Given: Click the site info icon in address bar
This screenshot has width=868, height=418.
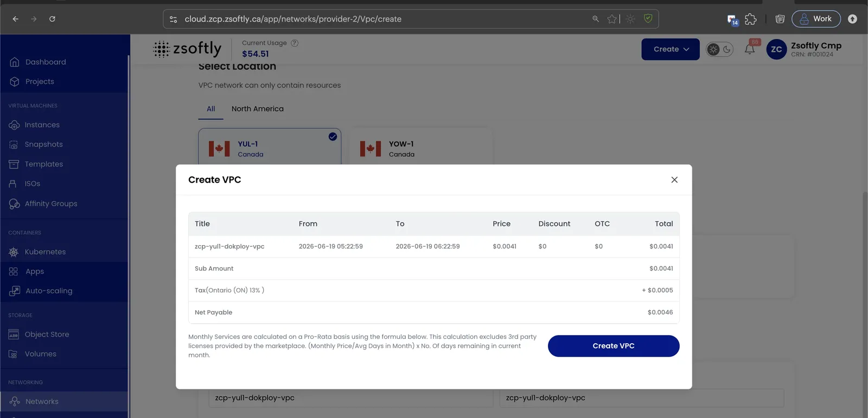Looking at the screenshot, I should [x=174, y=19].
